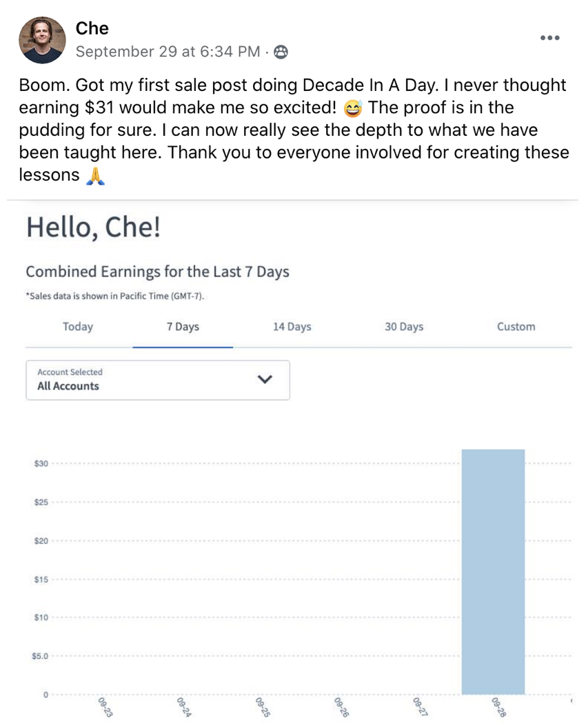This screenshot has width=586, height=728.
Task: Click the chevron arrow in All Accounts box
Action: [265, 379]
